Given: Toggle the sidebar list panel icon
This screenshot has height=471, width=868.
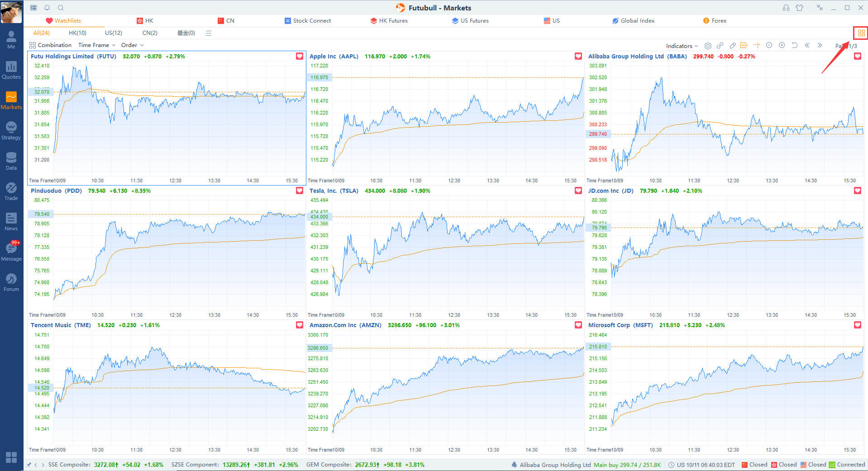Looking at the screenshot, I should click(x=33, y=8).
